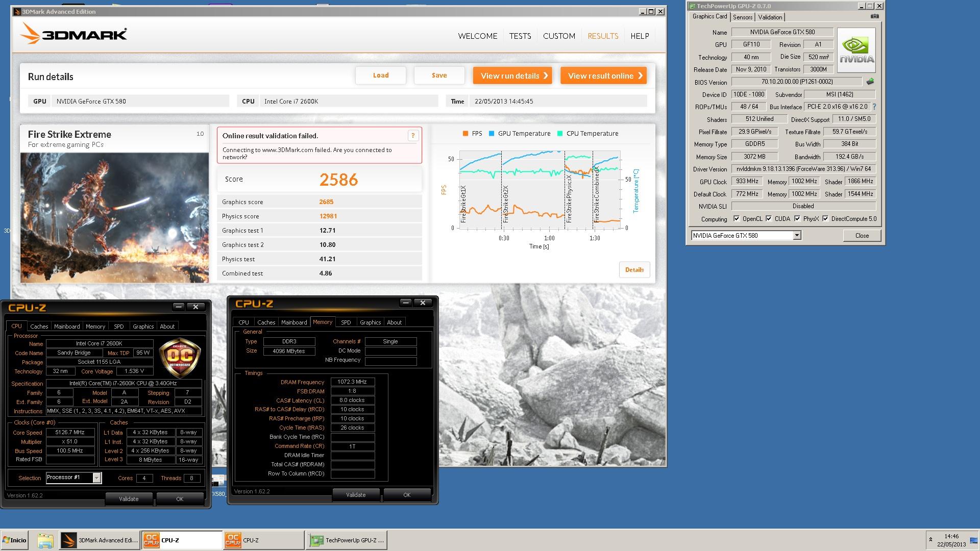Viewport: 980px width, 551px height.
Task: Open SPD tab in right CPU-Z window
Action: pos(346,322)
